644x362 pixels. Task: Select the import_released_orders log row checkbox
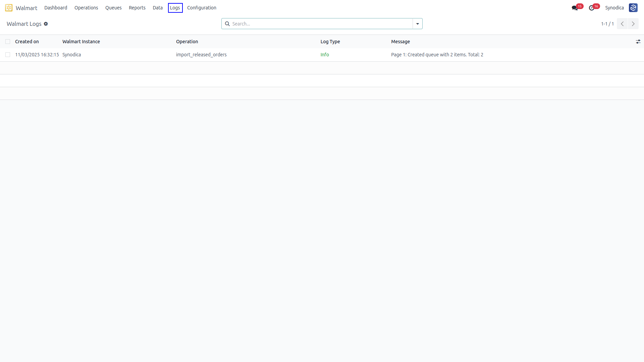pyautogui.click(x=8, y=55)
